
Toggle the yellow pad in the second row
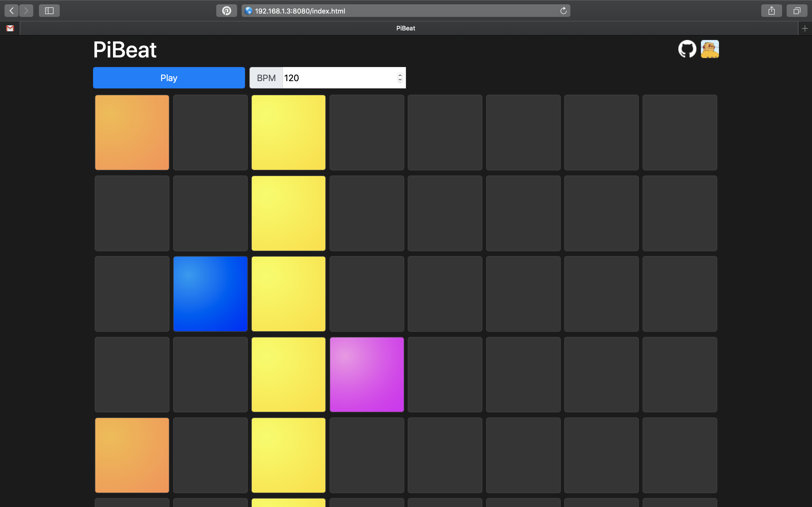[x=288, y=213]
